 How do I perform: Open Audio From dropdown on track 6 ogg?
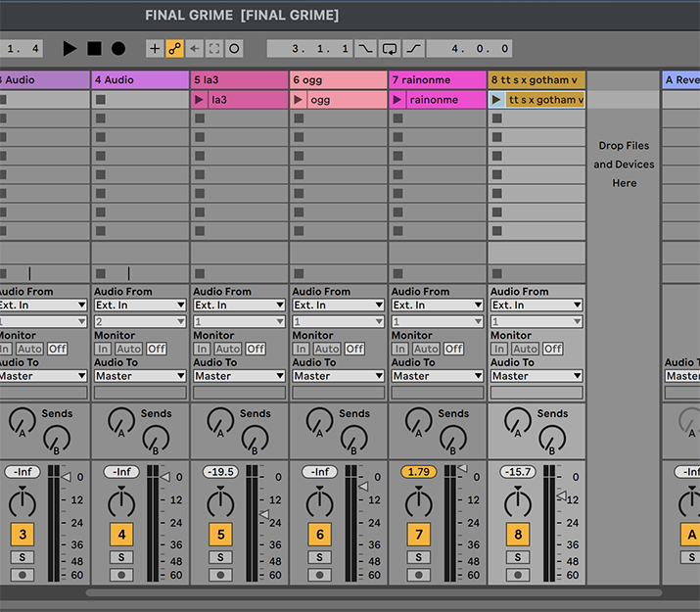tap(339, 305)
